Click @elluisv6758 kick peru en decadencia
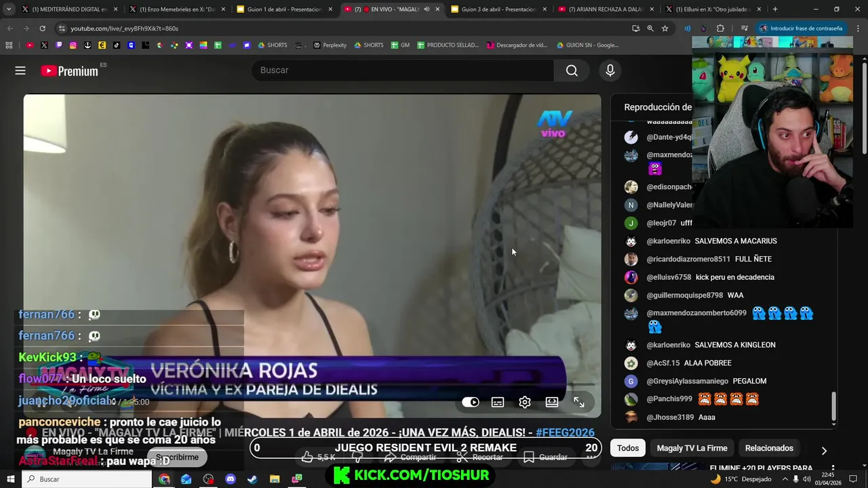The height and width of the screenshot is (488, 868). [x=709, y=277]
